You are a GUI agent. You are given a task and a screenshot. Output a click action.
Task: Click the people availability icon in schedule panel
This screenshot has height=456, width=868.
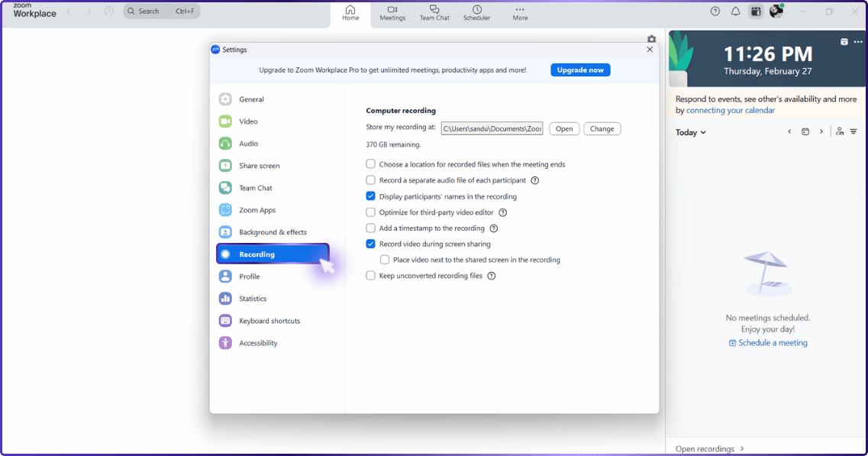coord(840,132)
